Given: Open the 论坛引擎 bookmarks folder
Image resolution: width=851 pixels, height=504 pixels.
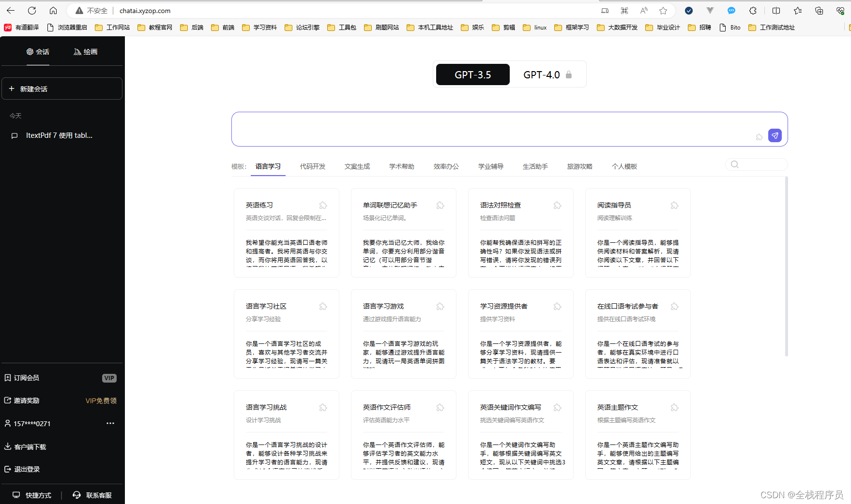Looking at the screenshot, I should click(302, 28).
